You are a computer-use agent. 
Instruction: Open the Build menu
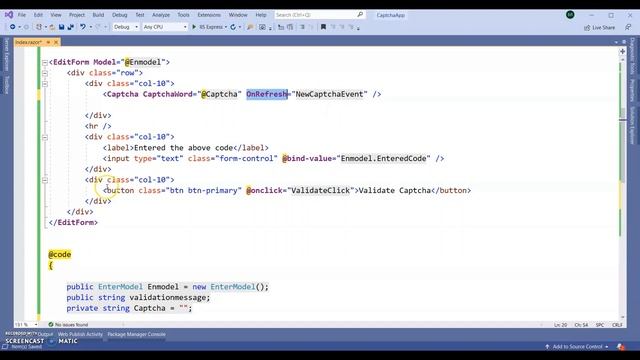click(98, 15)
